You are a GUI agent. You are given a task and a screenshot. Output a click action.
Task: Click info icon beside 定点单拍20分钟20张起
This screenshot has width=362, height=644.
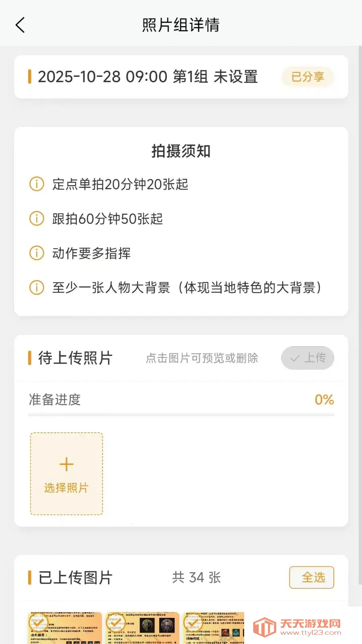pyautogui.click(x=37, y=184)
